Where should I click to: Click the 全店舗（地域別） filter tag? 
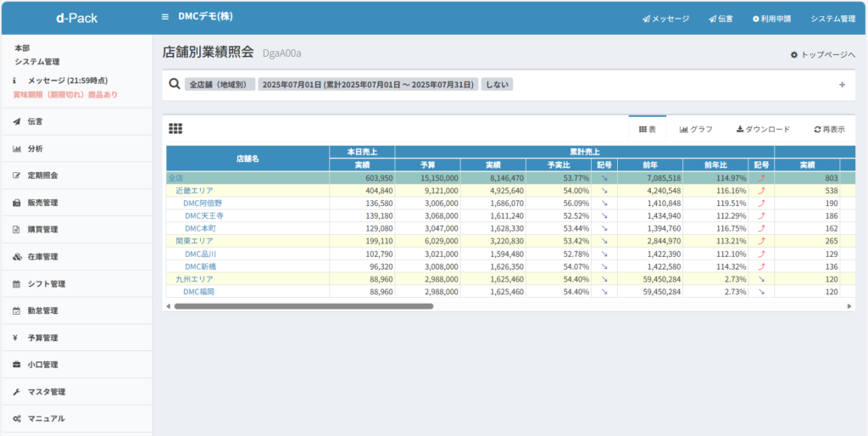(219, 84)
